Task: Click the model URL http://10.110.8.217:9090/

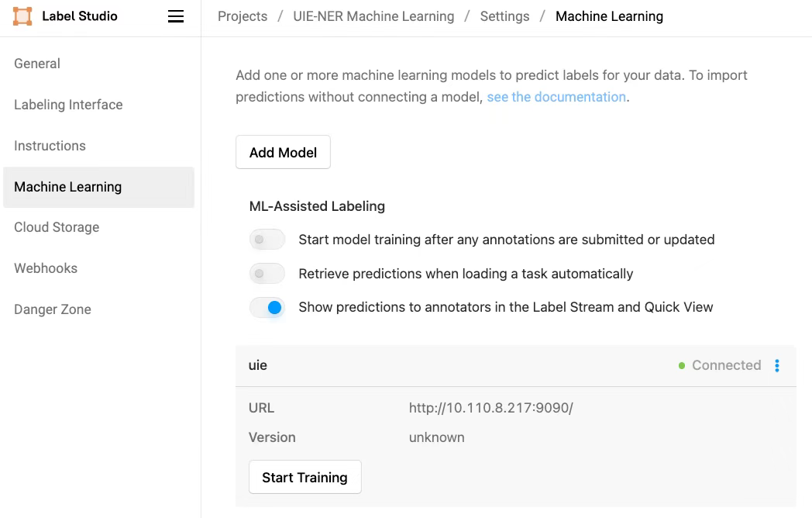Action: click(490, 407)
